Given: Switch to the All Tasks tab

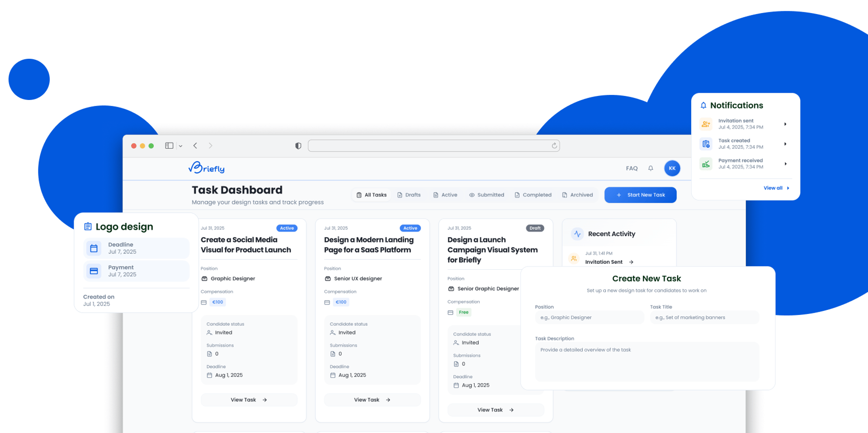Looking at the screenshot, I should coord(372,195).
